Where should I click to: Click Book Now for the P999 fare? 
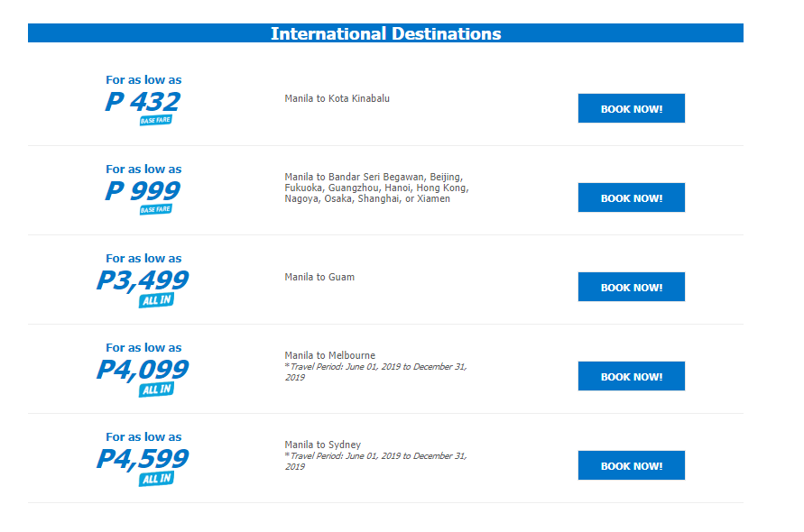(632, 197)
